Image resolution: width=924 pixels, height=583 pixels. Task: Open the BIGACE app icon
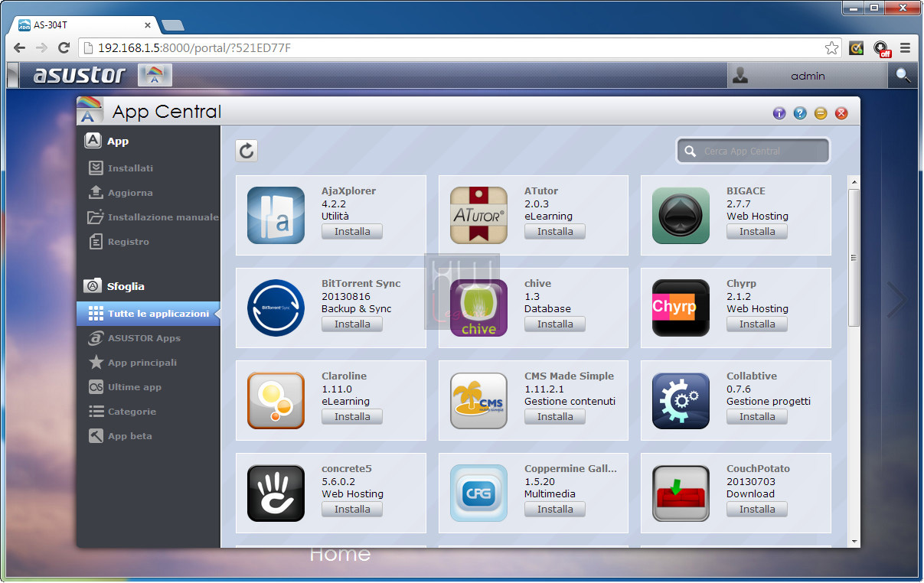(x=681, y=216)
